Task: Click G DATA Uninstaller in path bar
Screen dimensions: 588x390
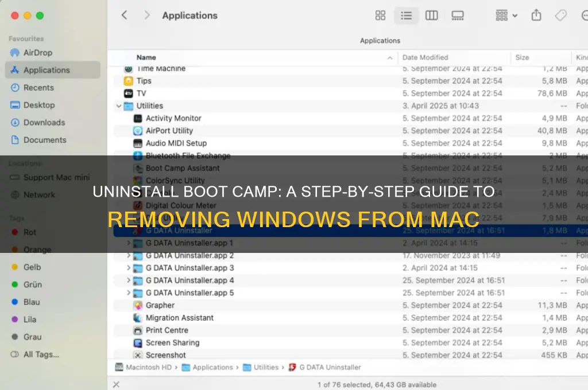Action: [x=325, y=368]
